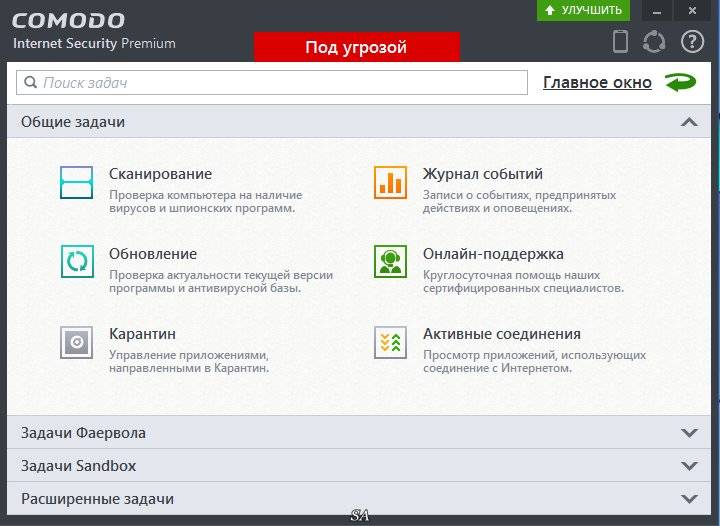
Task: Click the green УЛУЧШИТЬ upgrade button
Action: point(583,10)
